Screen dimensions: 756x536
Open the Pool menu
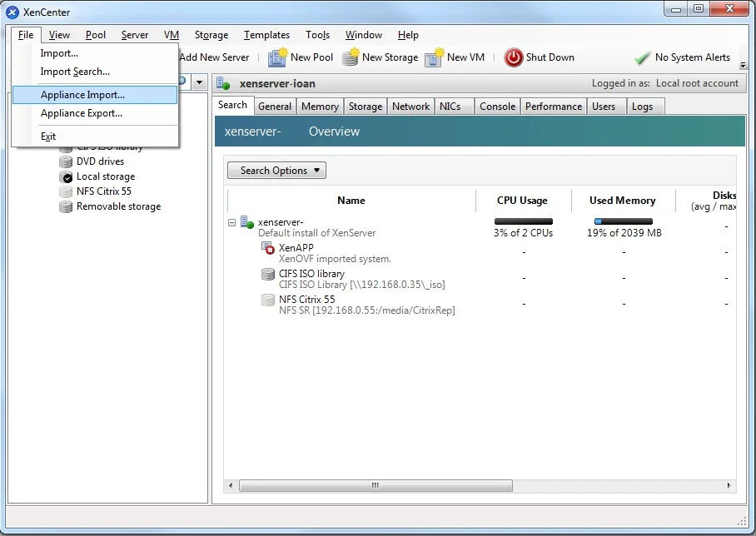[96, 35]
